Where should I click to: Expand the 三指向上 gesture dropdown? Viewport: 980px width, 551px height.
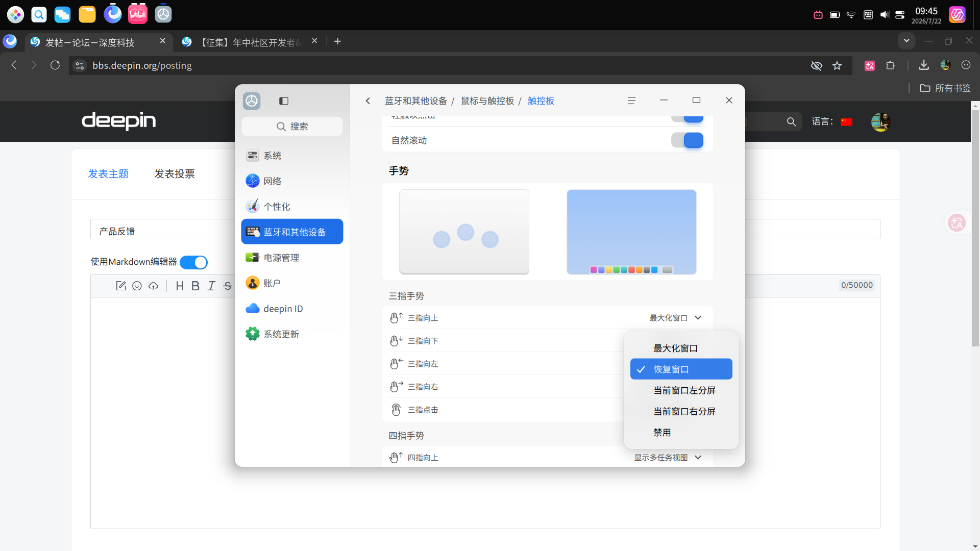coord(675,318)
